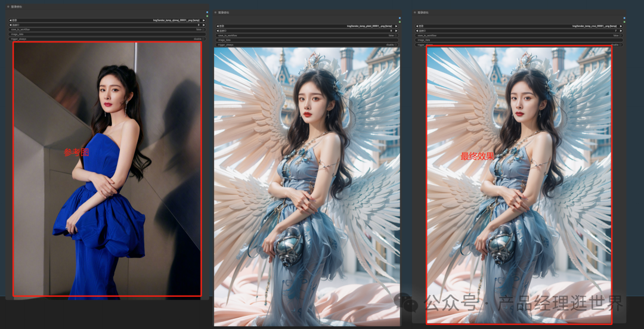This screenshot has width=644, height=329.
Task: Decrease link ID value on left node
Action: tap(10, 24)
